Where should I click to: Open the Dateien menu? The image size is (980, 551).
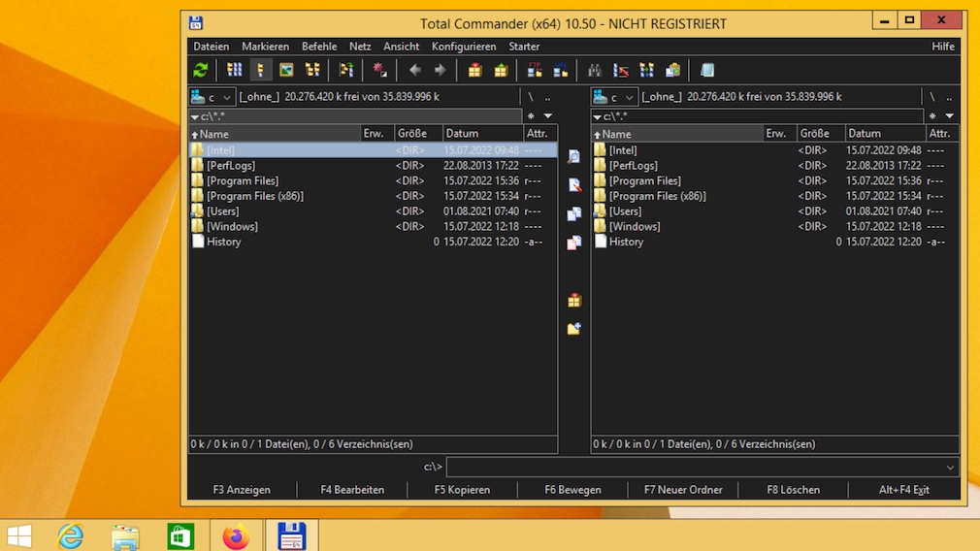coord(212,47)
